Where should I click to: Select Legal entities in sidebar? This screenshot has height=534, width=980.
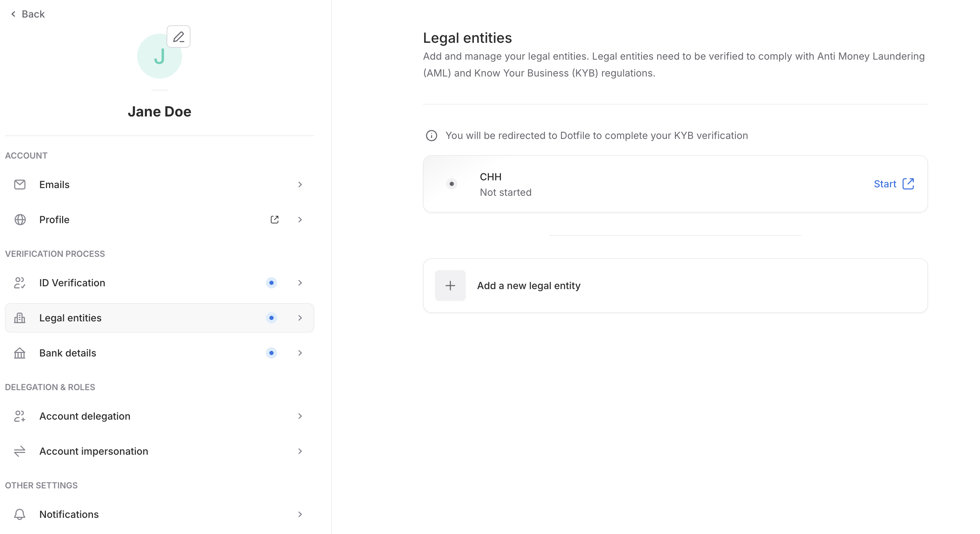click(x=159, y=318)
